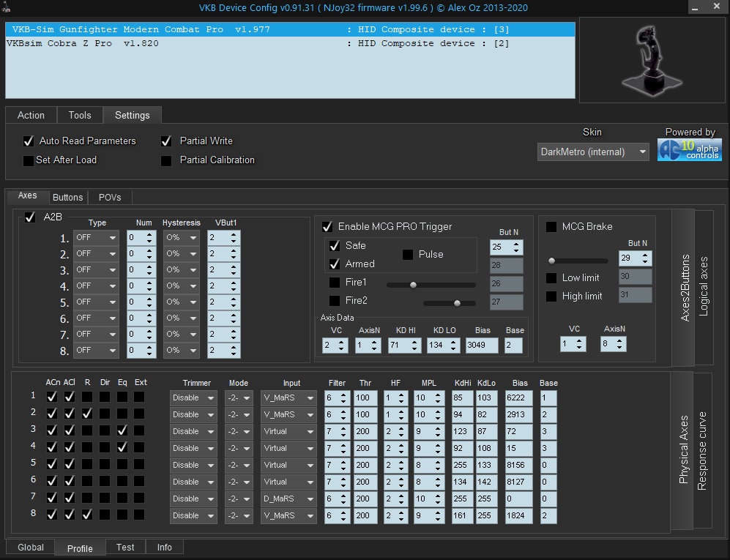
Task: Click the Alpha Controls logo
Action: point(689,149)
